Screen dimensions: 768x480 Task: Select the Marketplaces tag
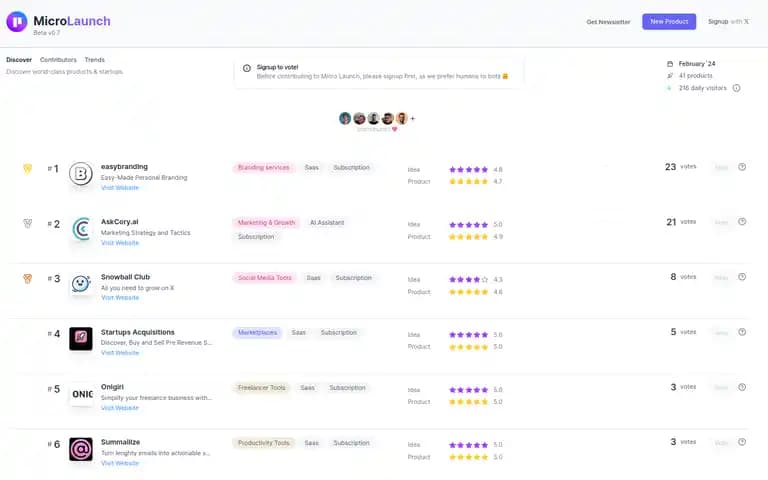(x=258, y=333)
